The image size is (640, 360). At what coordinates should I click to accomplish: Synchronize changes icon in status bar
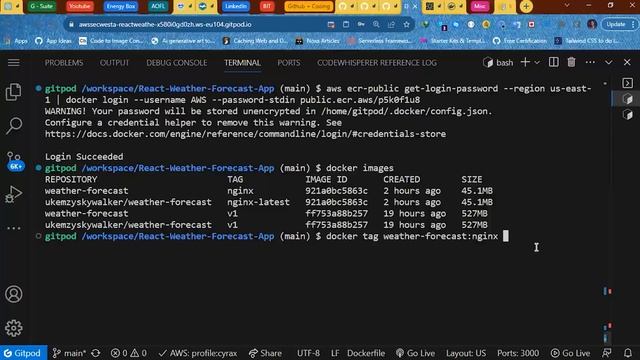pos(96,353)
